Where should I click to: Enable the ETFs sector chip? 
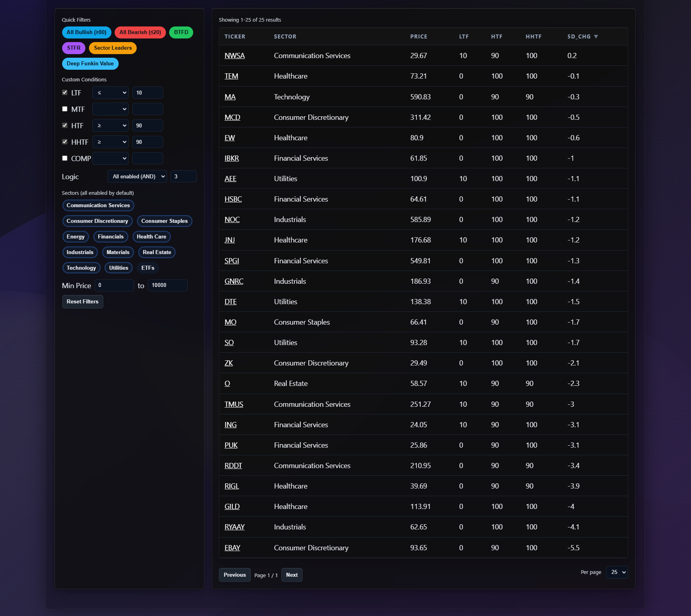(x=148, y=268)
